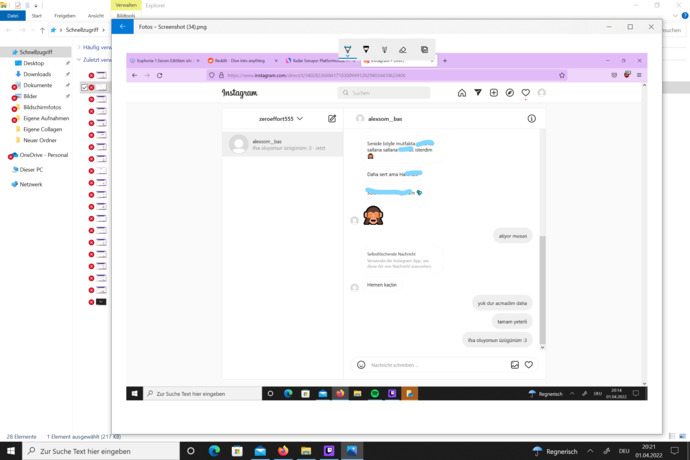The image size is (690, 460).
Task: Open breadcrumb chevron after Schnellzugriff
Action: (x=103, y=30)
